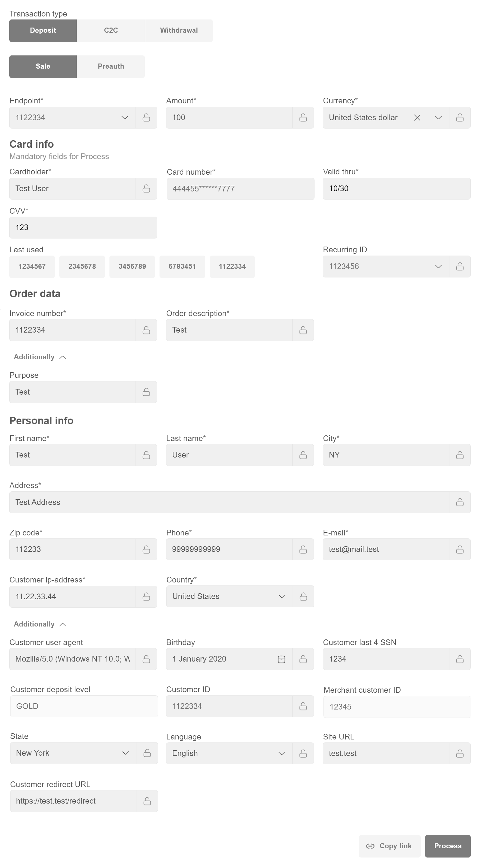Image resolution: width=483 pixels, height=868 pixels.
Task: Click the lock icon beside Test Address
Action: pos(459,502)
